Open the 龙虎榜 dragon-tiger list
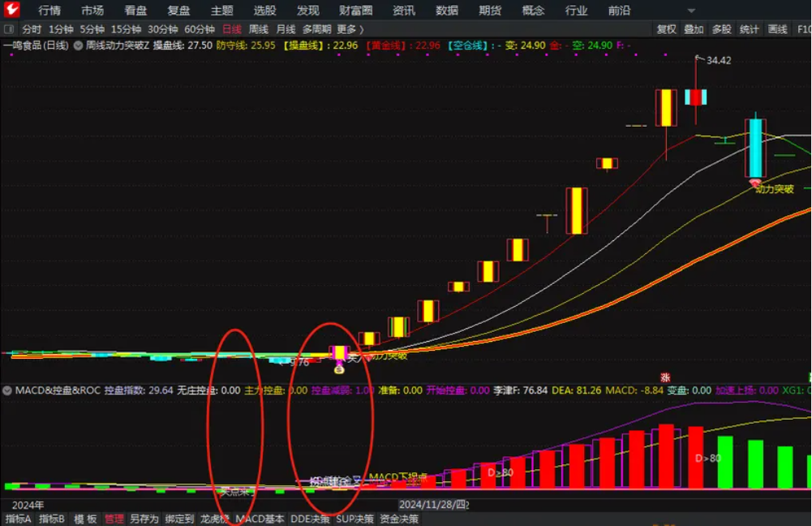812x526 pixels. point(216,519)
